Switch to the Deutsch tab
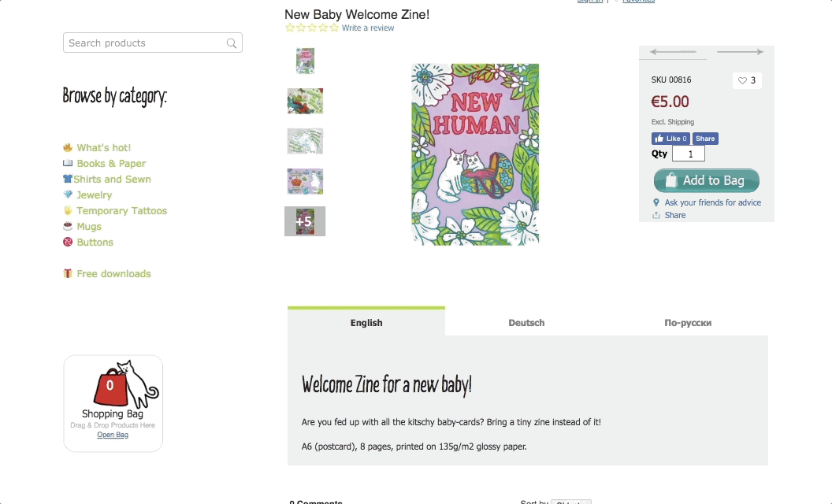The height and width of the screenshot is (504, 832). [x=526, y=323]
